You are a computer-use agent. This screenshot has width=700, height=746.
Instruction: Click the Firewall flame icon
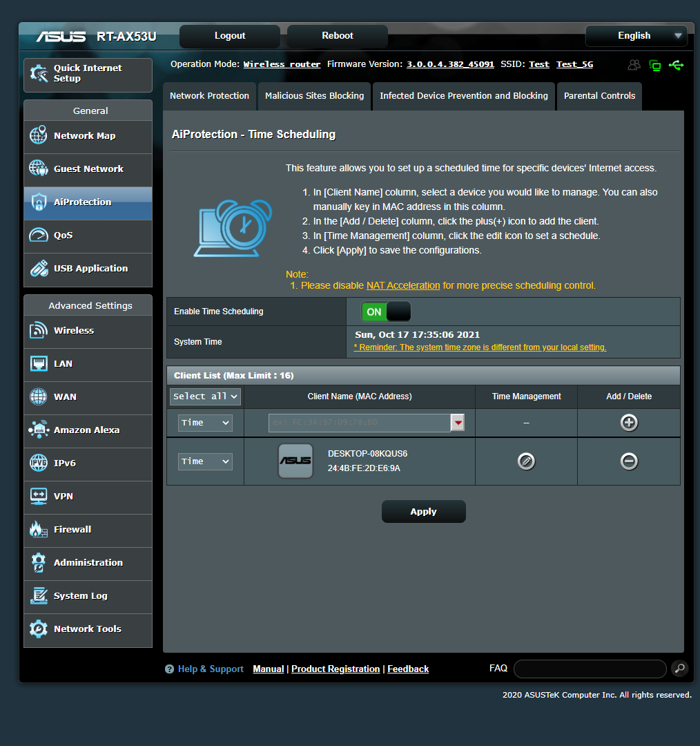click(39, 529)
